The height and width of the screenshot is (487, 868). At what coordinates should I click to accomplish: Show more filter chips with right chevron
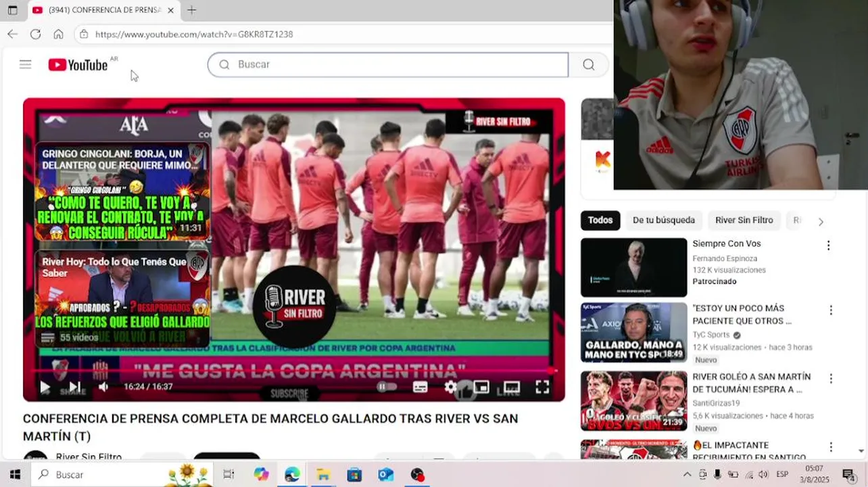click(821, 221)
